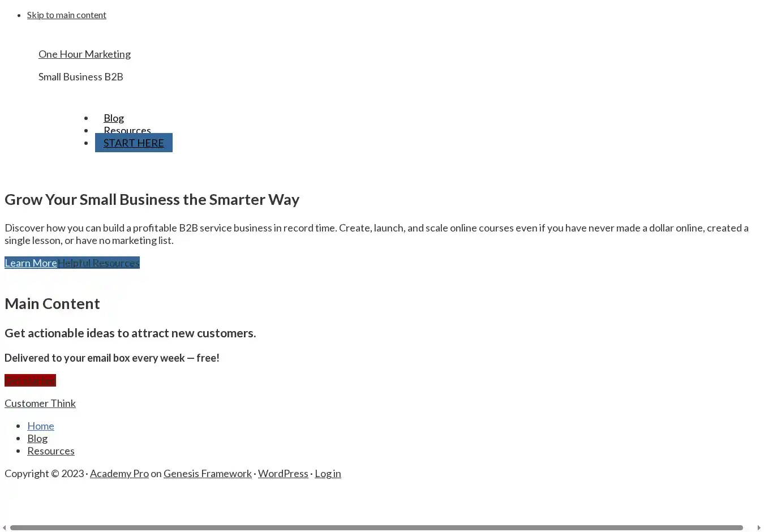Click the Grow Your Small Business heading

tap(152, 199)
